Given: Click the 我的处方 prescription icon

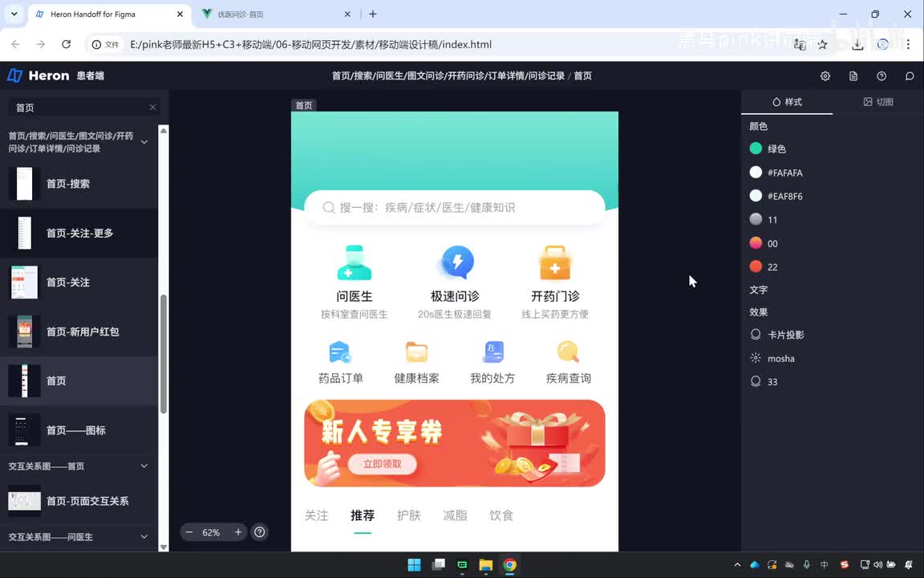Looking at the screenshot, I should click(492, 352).
